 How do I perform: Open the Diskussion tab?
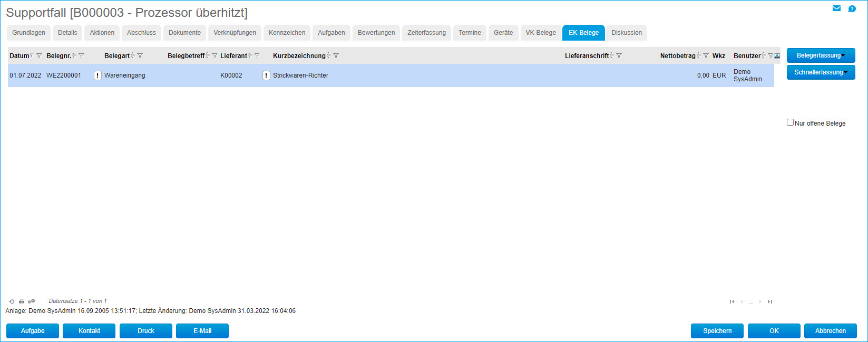tap(627, 33)
